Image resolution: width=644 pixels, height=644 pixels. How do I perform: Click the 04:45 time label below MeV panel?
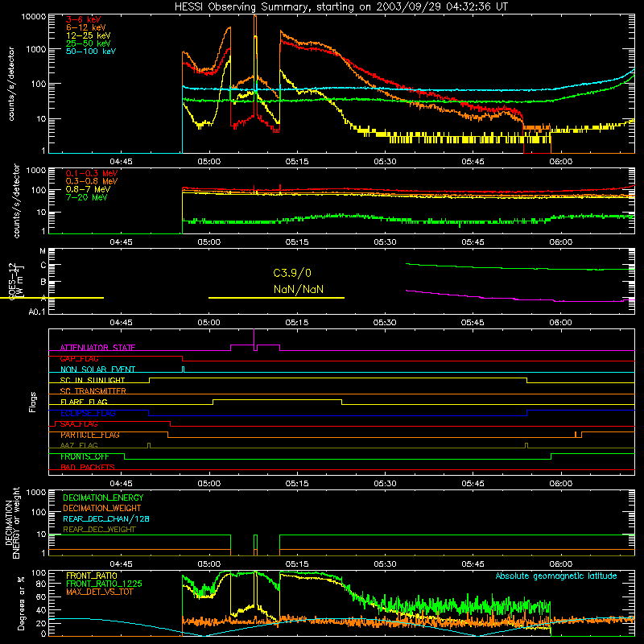[x=122, y=242]
